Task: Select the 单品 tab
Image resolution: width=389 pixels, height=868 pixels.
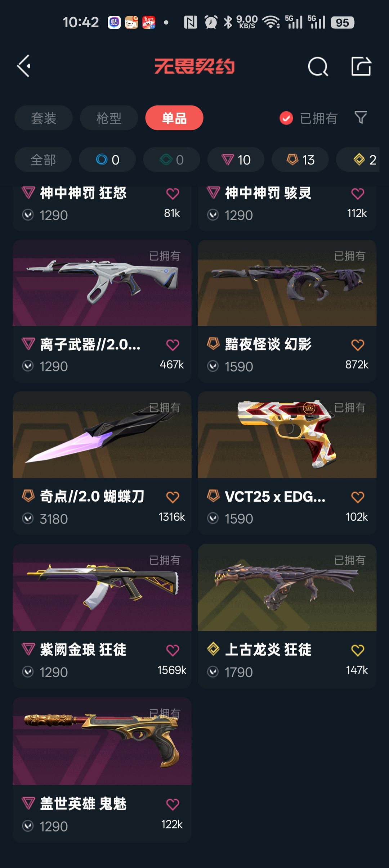Action: [x=174, y=118]
